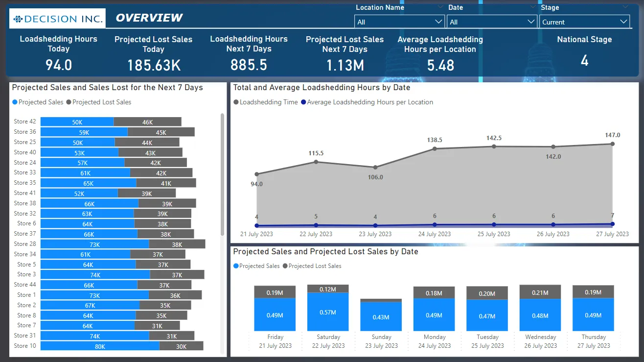
Task: Click Store 42 grey 46K lost sales bar
Action: [148, 122]
